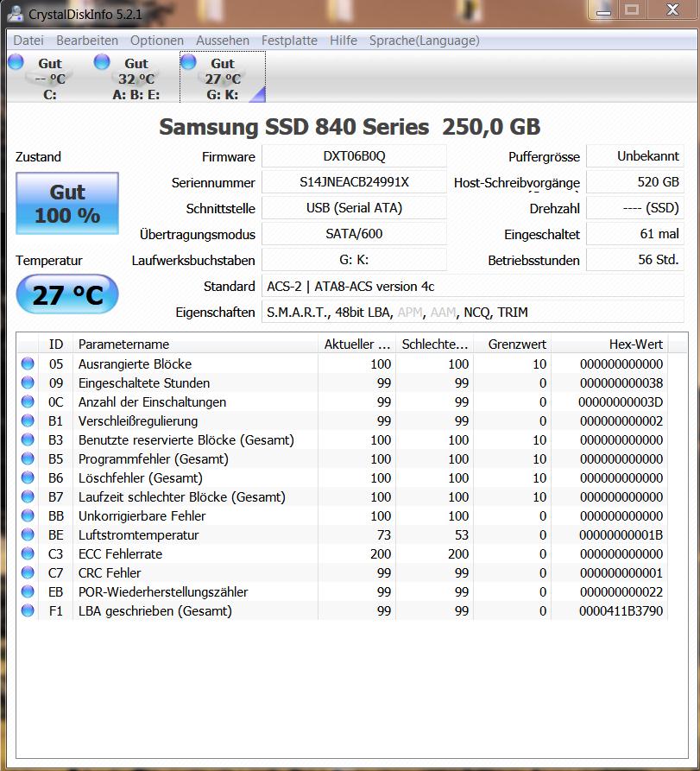700x771 pixels.
Task: Click status orb for row BE Luftstromtemperatur
Action: [x=28, y=534]
